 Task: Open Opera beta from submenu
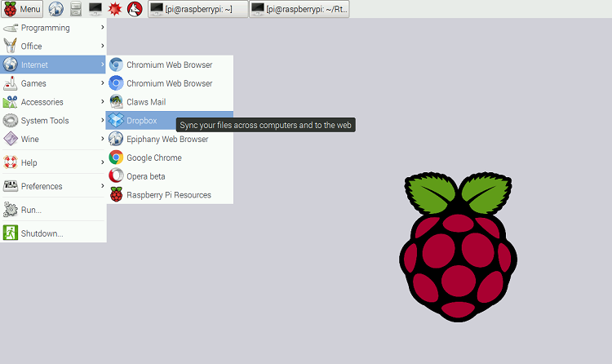pyautogui.click(x=170, y=176)
